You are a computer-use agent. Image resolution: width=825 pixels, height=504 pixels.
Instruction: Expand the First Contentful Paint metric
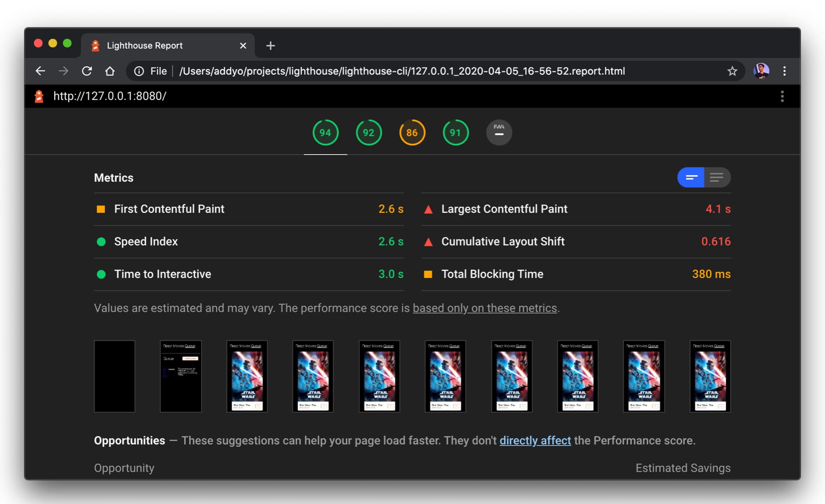(x=169, y=209)
